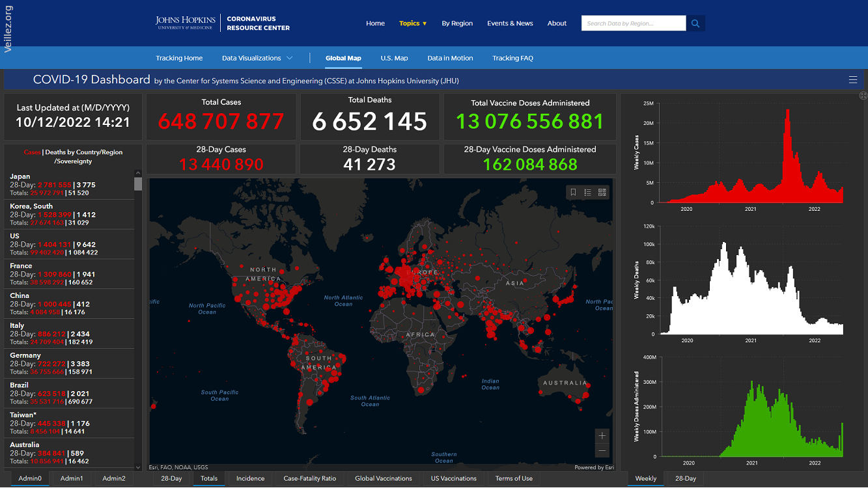Click the search magnifier button
Image resolution: width=868 pixels, height=488 pixels.
(x=695, y=23)
